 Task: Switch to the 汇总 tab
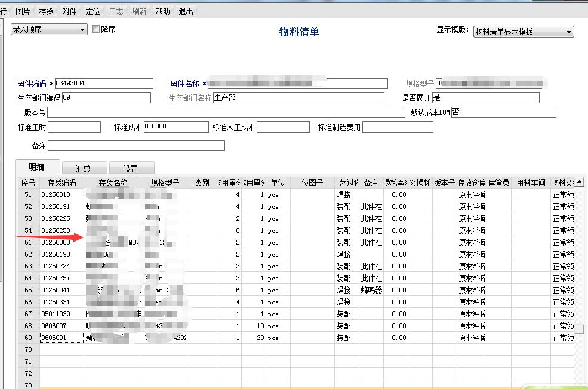(x=84, y=169)
